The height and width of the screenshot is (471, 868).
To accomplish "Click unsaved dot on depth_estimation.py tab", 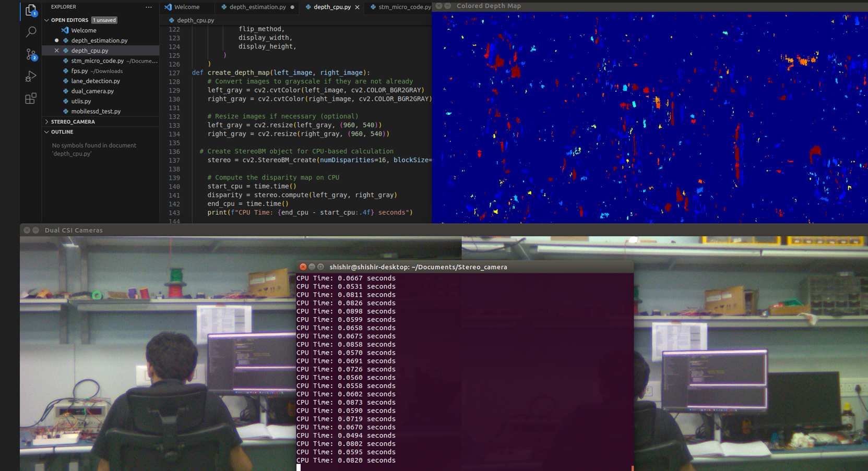I will [x=292, y=7].
